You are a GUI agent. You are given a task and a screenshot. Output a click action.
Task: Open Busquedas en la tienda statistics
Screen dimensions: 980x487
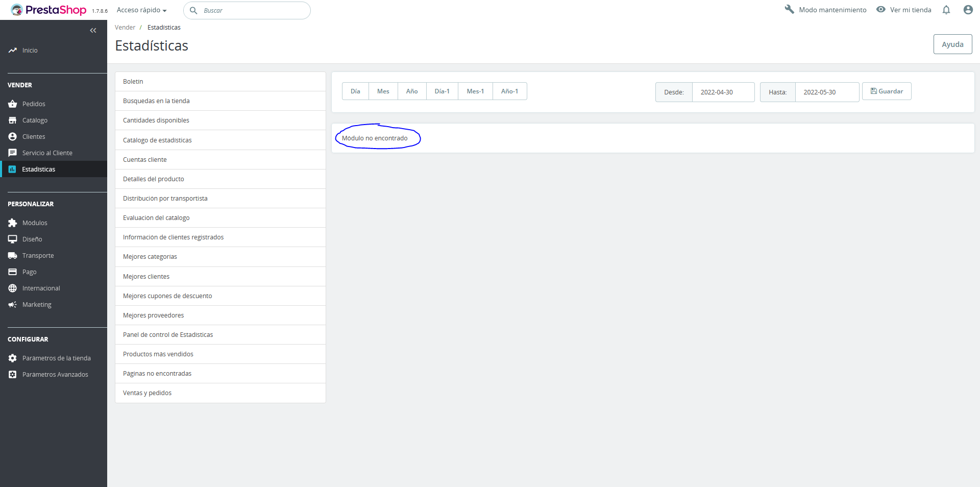(x=220, y=101)
